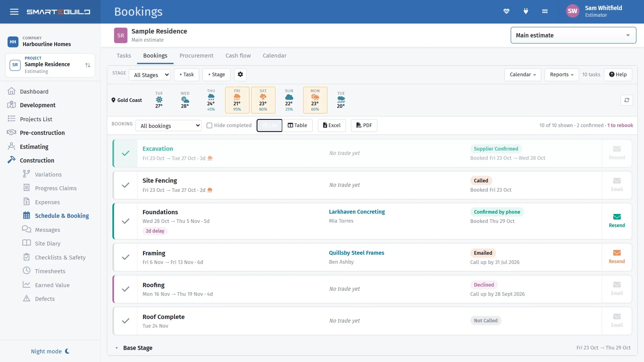Collapse the Base Stage section
The height and width of the screenshot is (362, 644).
(117, 348)
